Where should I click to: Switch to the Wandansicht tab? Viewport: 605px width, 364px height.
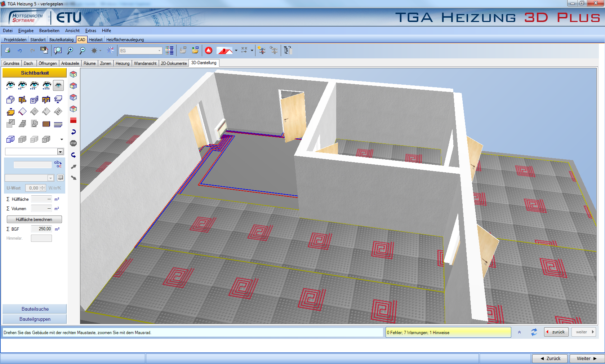[145, 63]
